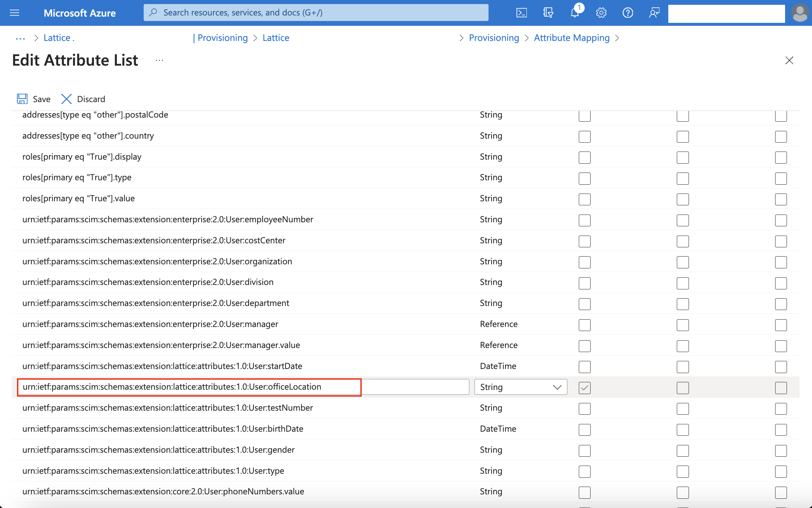The width and height of the screenshot is (812, 508).
Task: Open the Settings gear icon
Action: pyautogui.click(x=601, y=13)
